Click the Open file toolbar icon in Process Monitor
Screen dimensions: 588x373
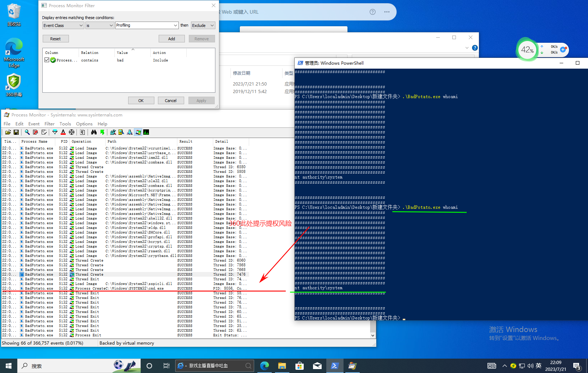pyautogui.click(x=8, y=132)
